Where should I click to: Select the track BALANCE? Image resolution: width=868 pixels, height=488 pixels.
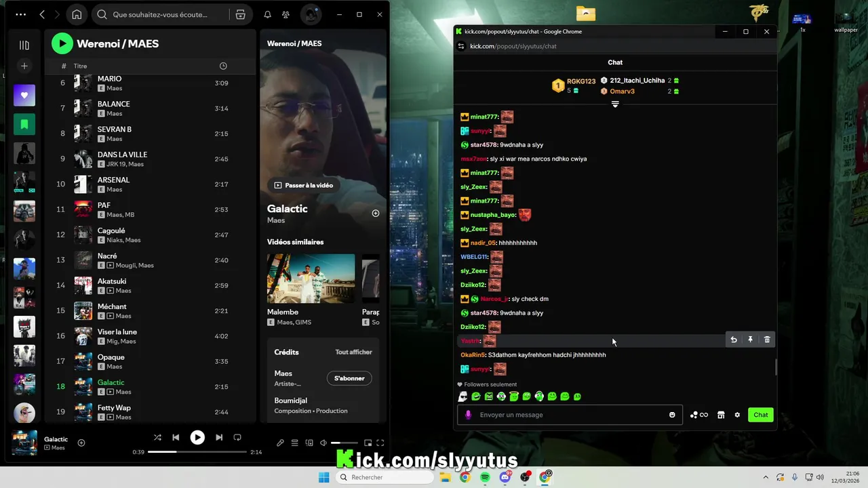coord(151,108)
